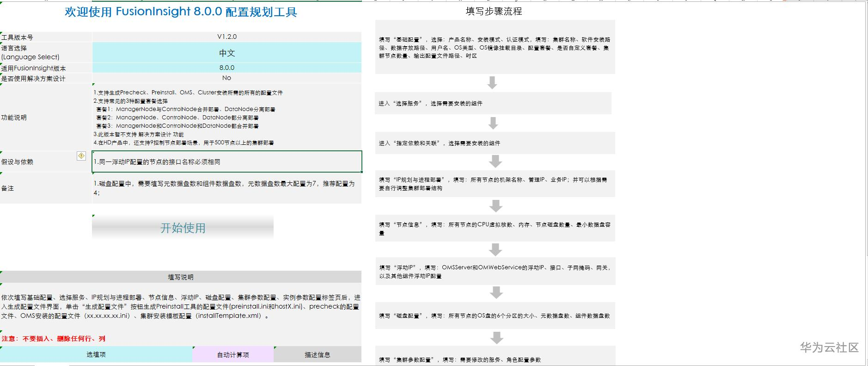Screen dimensions: 868x366
Task: Select the gray 描述信息 legend cell
Action: point(318,354)
